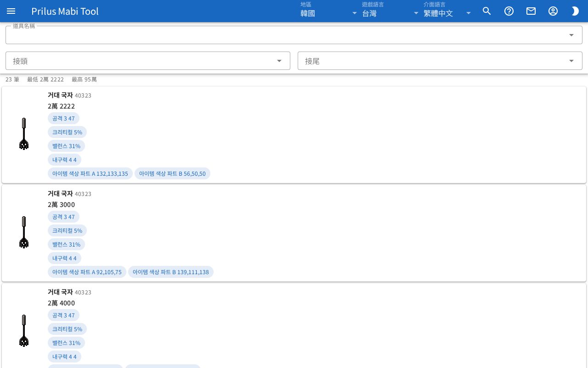Click 내구력 4 4 chip in 2萬 2222 listing
Screen dimensions: 588x368
click(64, 160)
